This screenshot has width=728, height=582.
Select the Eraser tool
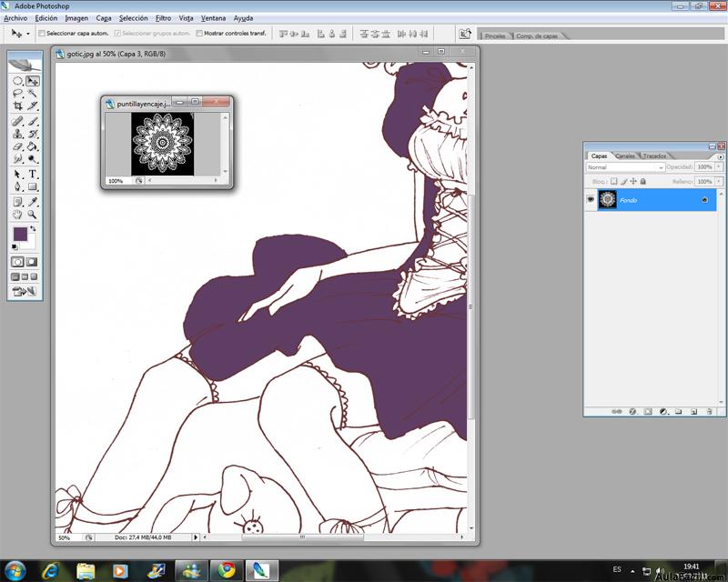(17, 146)
